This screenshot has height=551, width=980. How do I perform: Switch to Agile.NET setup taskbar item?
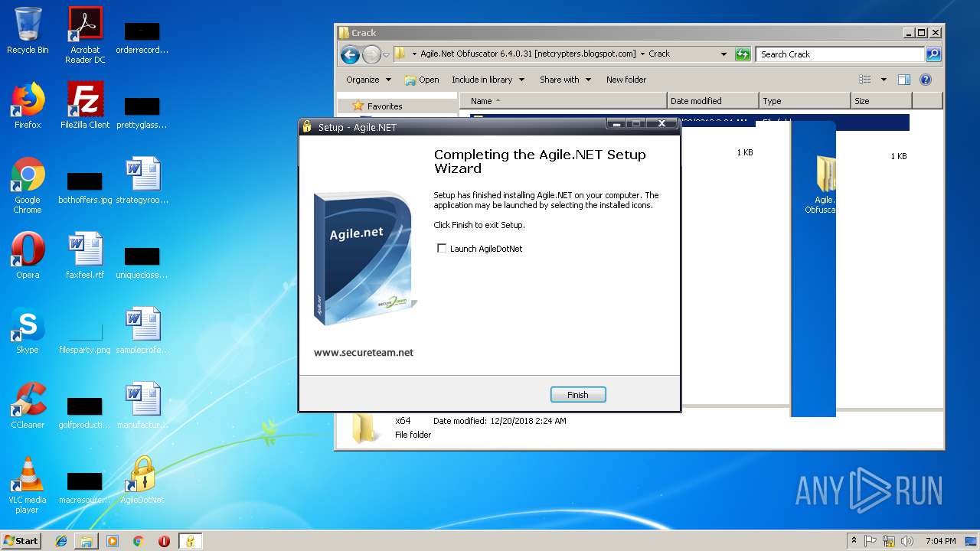190,541
